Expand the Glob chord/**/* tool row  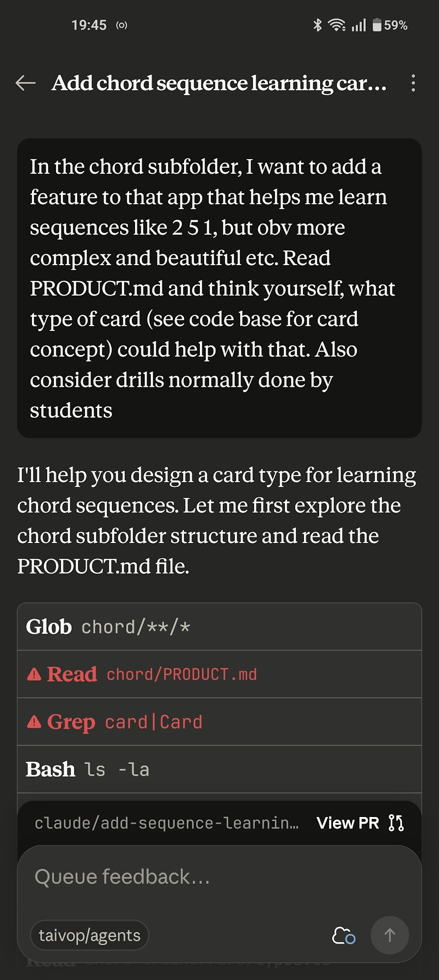tap(219, 627)
